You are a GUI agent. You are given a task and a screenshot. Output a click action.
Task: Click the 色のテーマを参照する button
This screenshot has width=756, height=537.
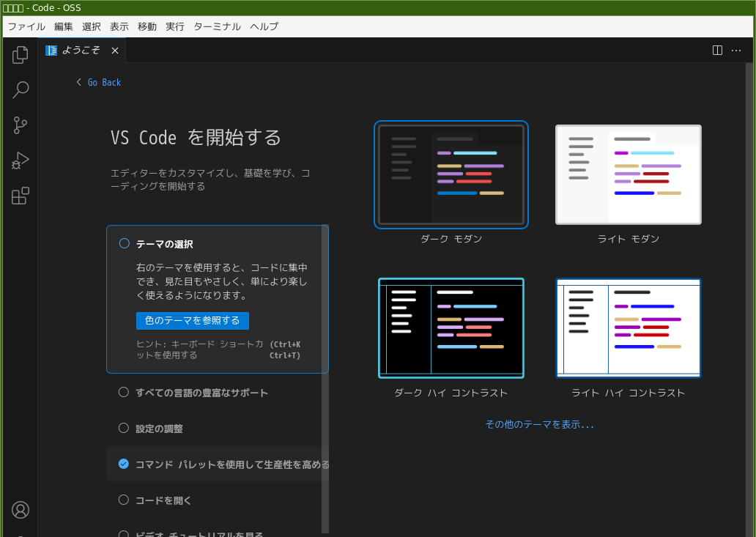pos(192,321)
